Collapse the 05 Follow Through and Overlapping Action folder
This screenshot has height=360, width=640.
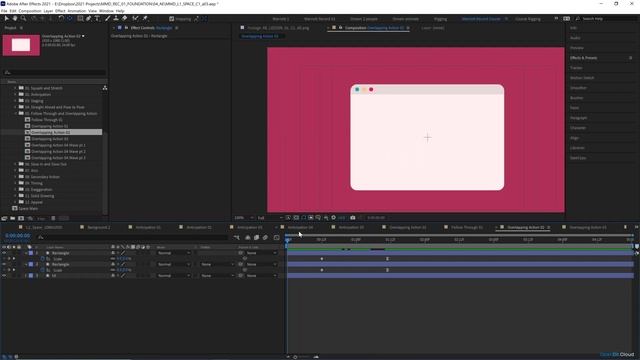tap(16, 113)
